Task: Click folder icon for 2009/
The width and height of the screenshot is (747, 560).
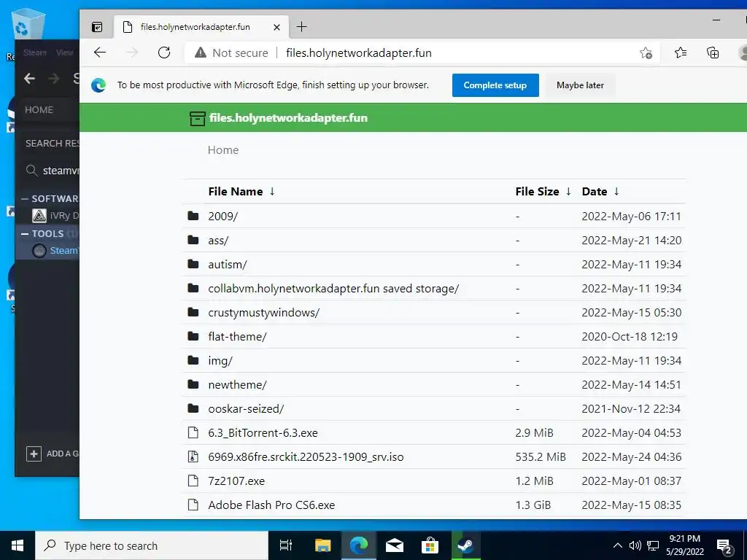Action: pyautogui.click(x=193, y=216)
